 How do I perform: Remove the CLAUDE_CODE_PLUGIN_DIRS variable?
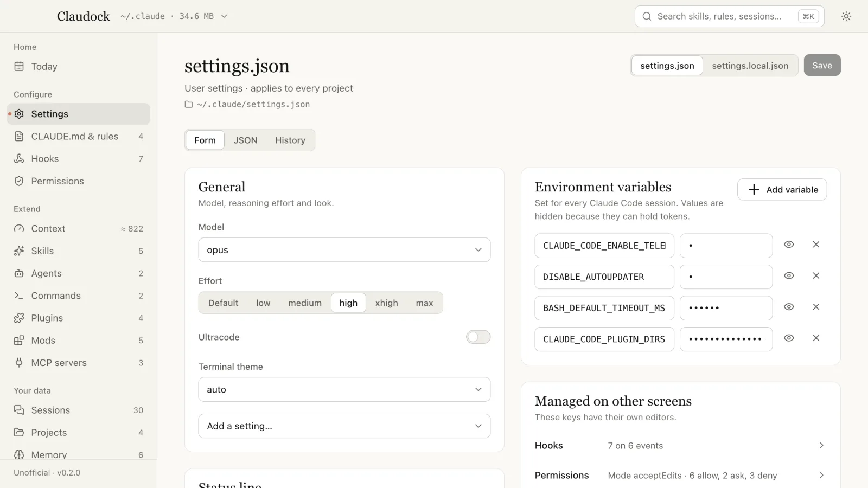point(816,338)
